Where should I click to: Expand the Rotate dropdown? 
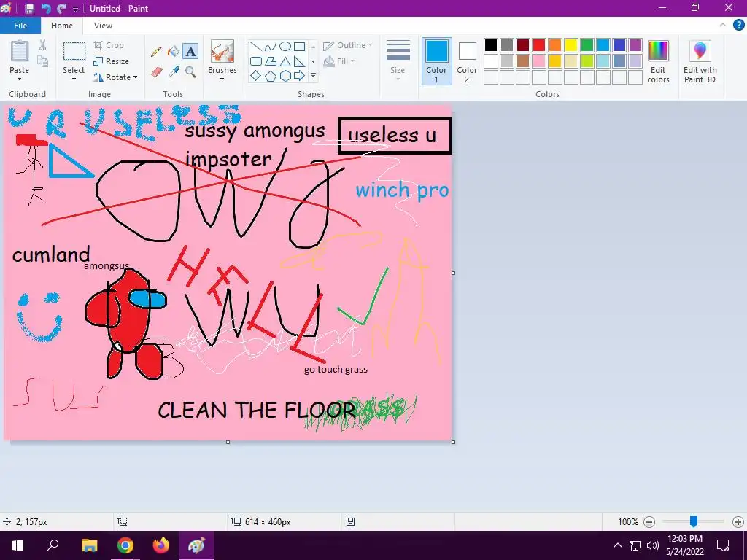pyautogui.click(x=135, y=77)
